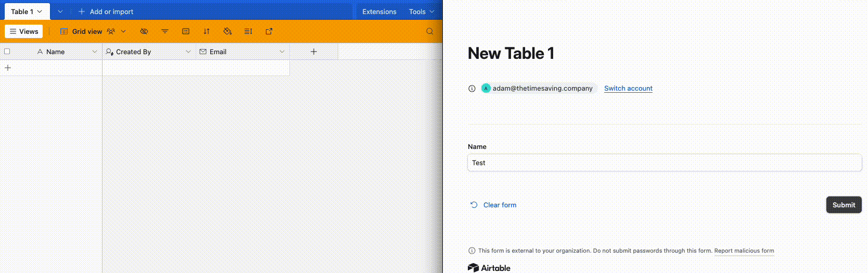Click the form warning info icon
The image size is (868, 273).
[472, 251]
